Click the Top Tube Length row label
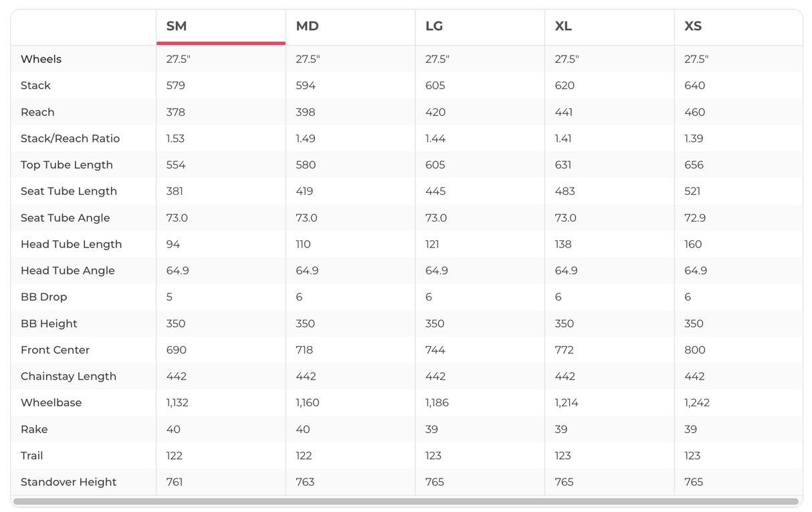This screenshot has width=812, height=512. (67, 165)
